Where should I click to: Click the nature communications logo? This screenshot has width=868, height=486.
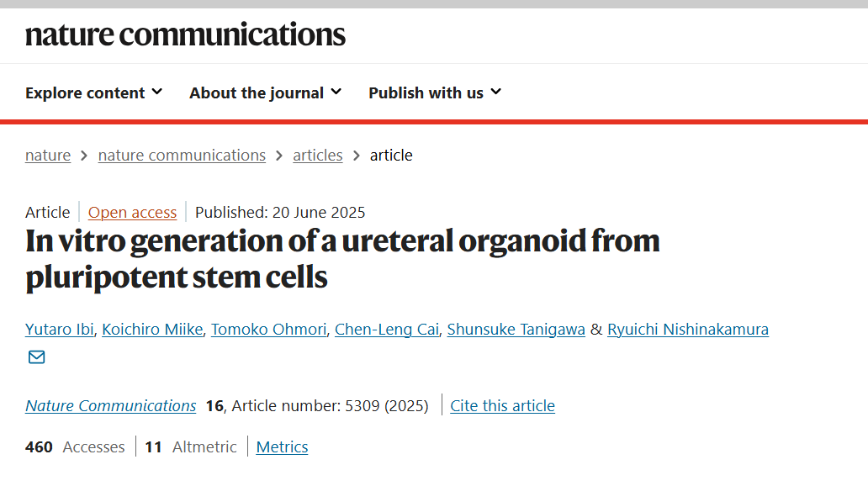pyautogui.click(x=185, y=34)
